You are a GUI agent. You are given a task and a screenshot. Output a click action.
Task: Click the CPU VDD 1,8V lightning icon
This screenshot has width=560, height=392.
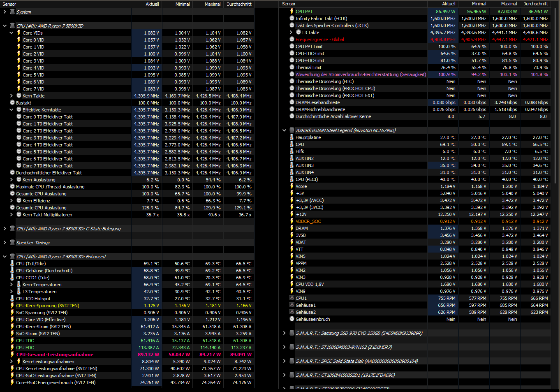coord(292,284)
